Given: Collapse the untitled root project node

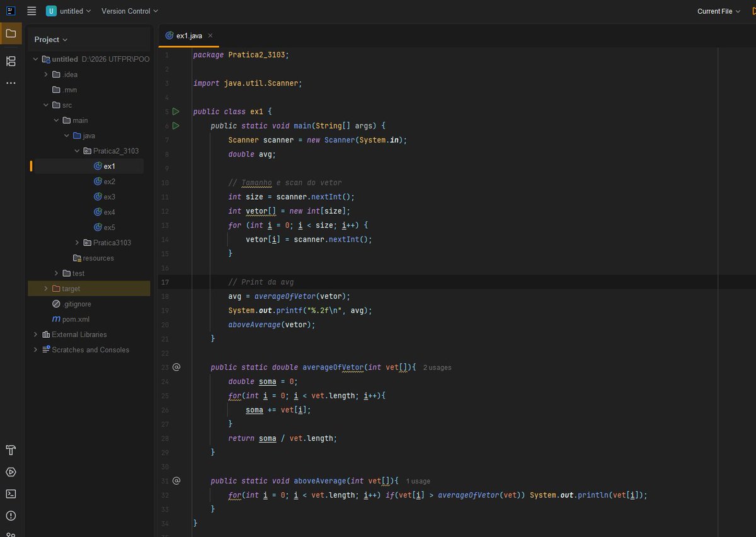Looking at the screenshot, I should 35,59.
